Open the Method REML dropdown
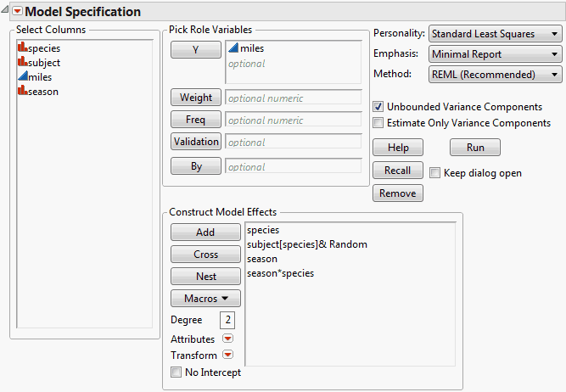566x392 pixels. tap(496, 75)
